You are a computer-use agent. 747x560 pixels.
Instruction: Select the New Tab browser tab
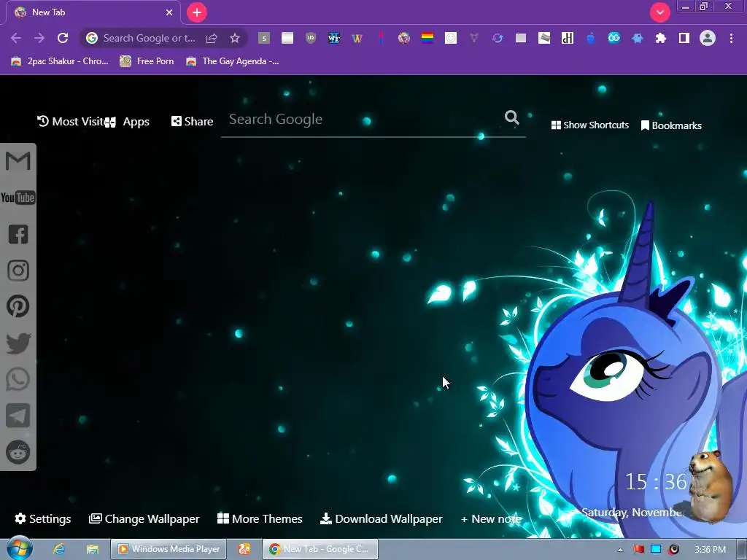pos(93,12)
